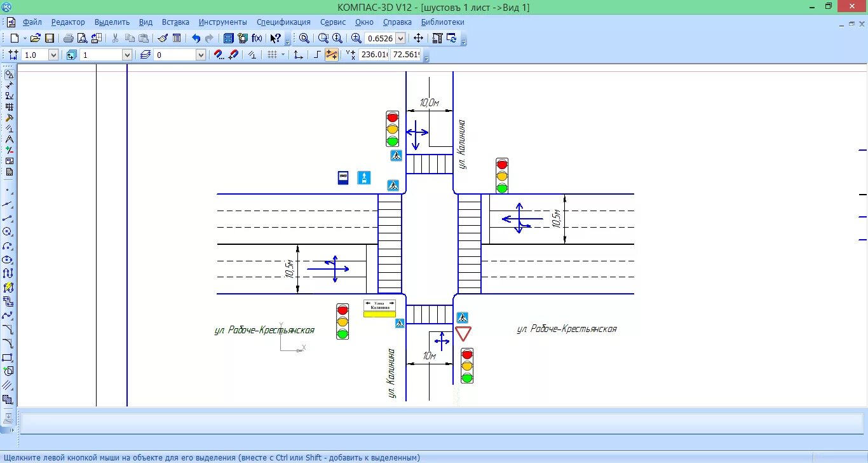Toggle orthogonal drawing mode
Viewport: 868px width, 463px height.
point(318,55)
